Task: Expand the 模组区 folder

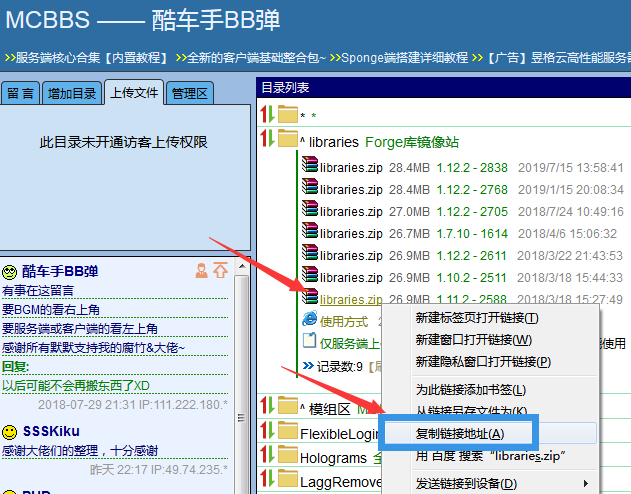Action: click(x=287, y=405)
